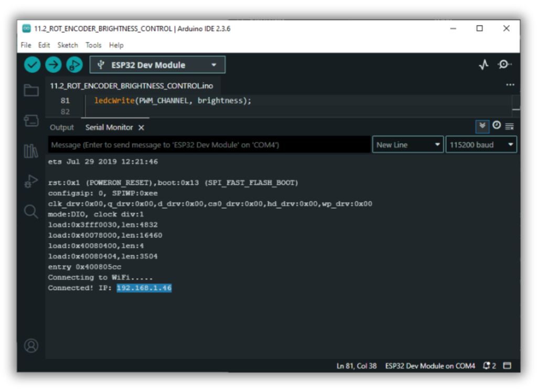
Task: Close the Serial Monitor tab
Action: 141,128
